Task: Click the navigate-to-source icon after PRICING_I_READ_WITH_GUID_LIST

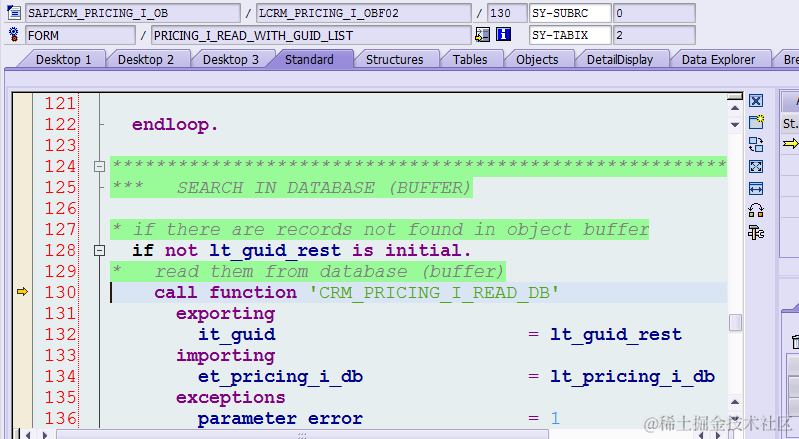Action: [x=482, y=35]
